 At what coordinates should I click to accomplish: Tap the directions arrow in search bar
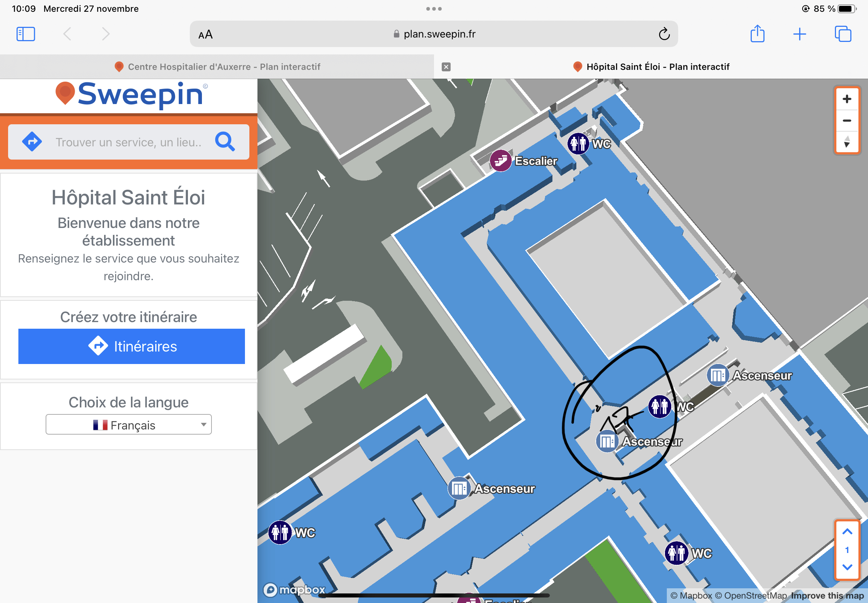click(32, 142)
